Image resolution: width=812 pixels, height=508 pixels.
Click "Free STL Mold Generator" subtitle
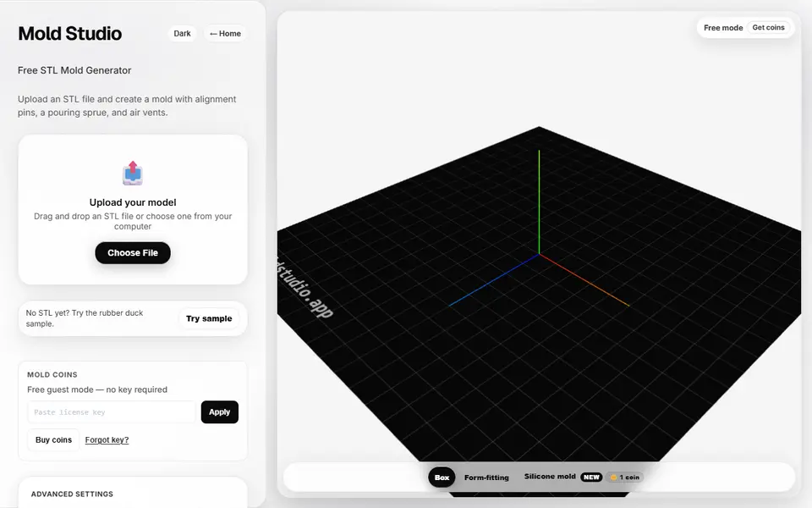(74, 70)
